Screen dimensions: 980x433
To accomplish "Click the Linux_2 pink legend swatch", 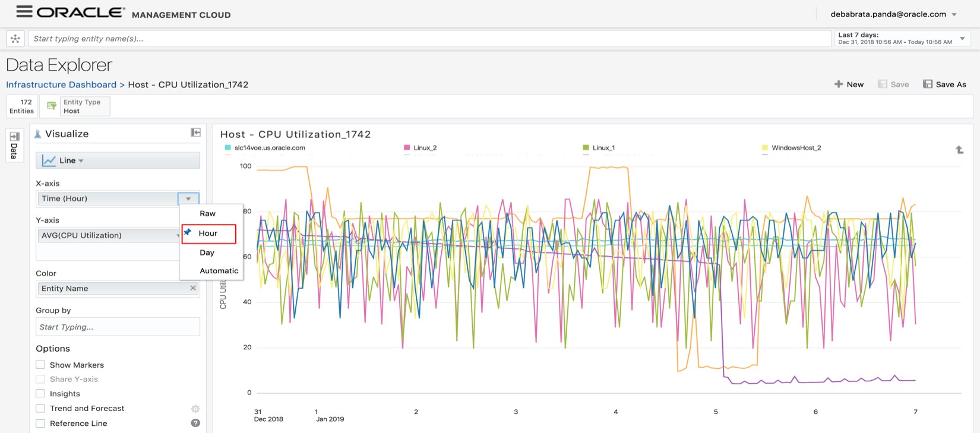I will click(407, 148).
